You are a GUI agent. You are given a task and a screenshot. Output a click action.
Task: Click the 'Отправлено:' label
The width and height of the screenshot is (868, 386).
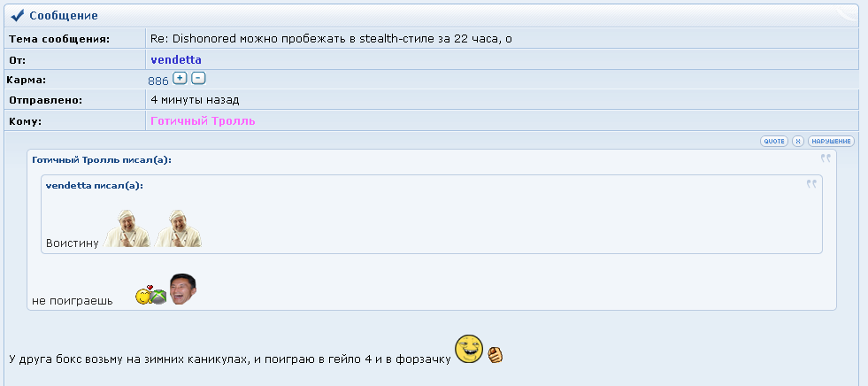pyautogui.click(x=45, y=100)
